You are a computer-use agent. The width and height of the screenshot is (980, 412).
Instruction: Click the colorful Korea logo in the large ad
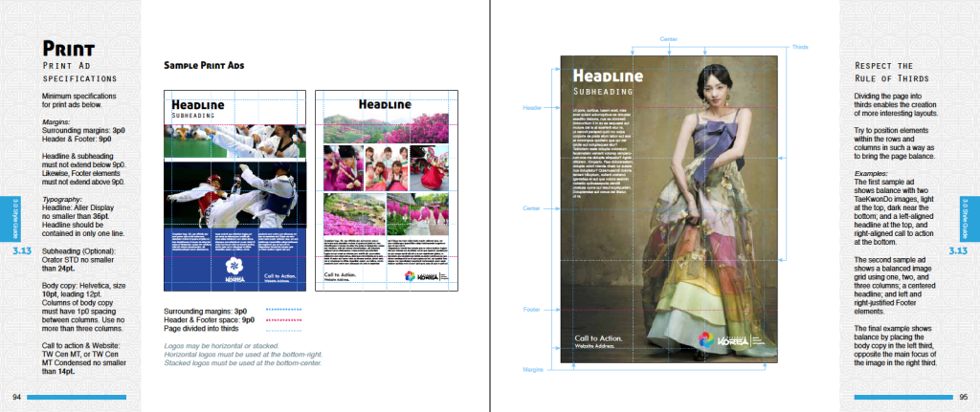[x=730, y=340]
